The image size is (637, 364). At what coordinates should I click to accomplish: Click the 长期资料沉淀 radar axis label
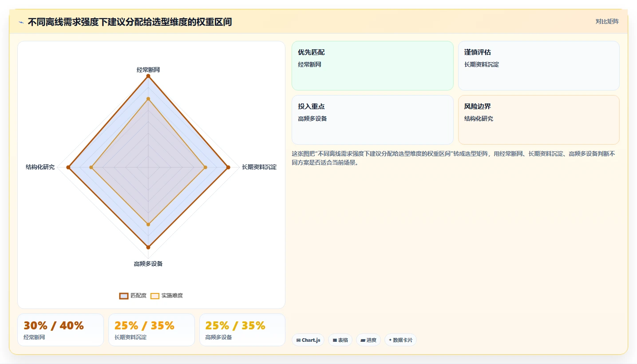click(x=259, y=167)
